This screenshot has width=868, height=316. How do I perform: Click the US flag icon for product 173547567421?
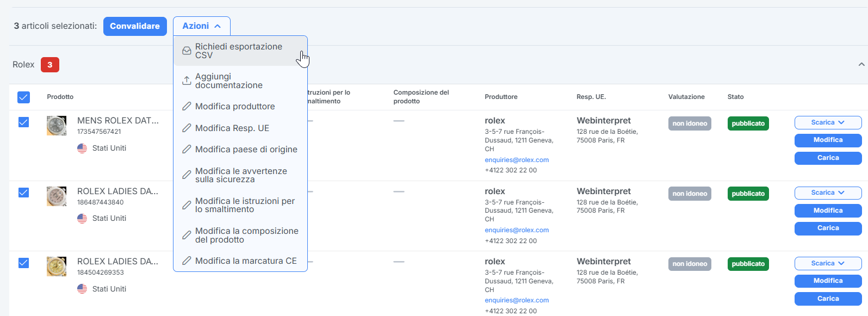coord(82,148)
